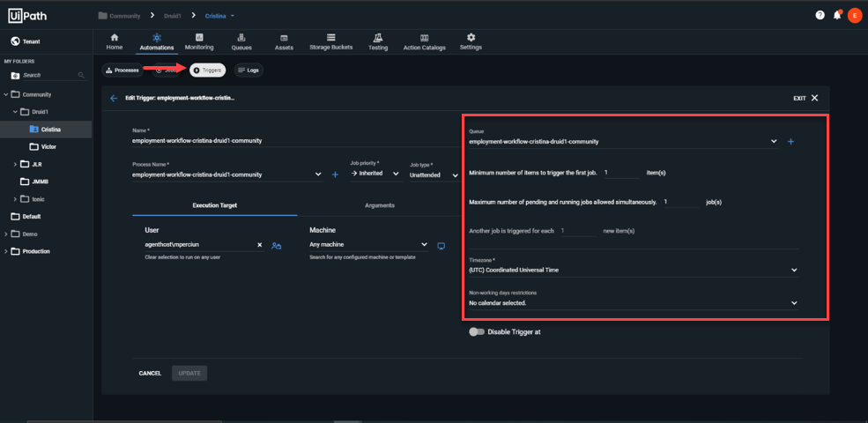Screen dimensions: 868x423
Task: Switch to Arguments tab
Action: (380, 205)
